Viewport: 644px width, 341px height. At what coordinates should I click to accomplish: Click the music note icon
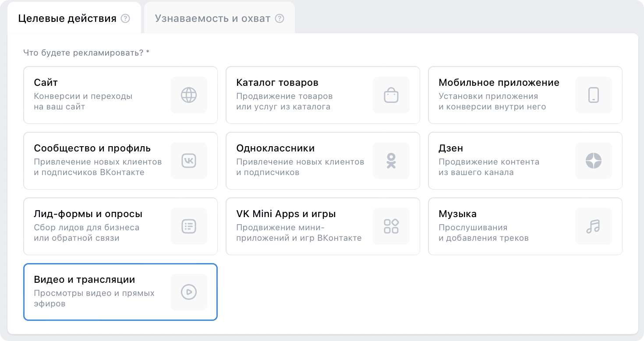pyautogui.click(x=594, y=226)
